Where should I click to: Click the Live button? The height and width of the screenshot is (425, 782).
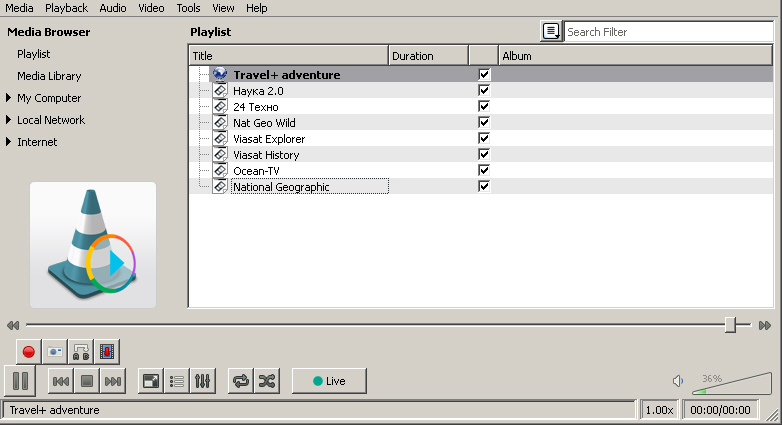[329, 381]
